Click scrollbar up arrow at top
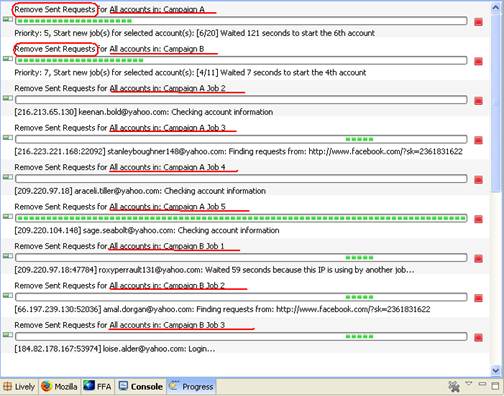Viewport: 504px width, 396px height. 495,7
